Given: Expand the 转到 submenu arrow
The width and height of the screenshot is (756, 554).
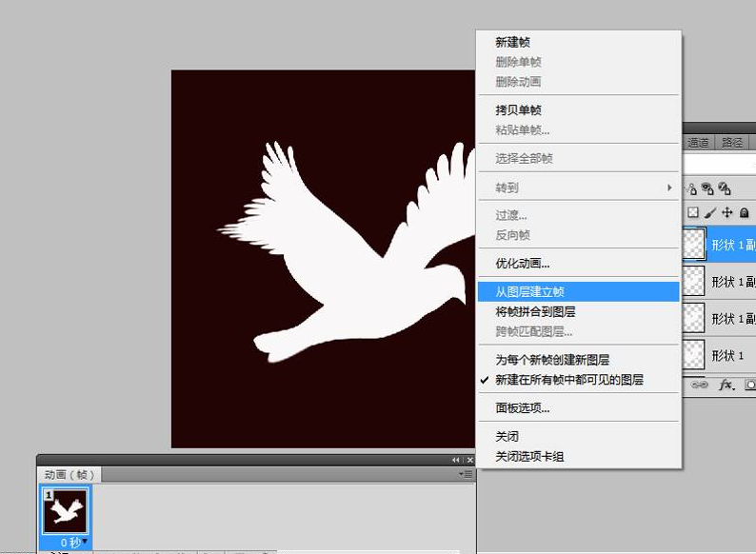Looking at the screenshot, I should point(669,188).
